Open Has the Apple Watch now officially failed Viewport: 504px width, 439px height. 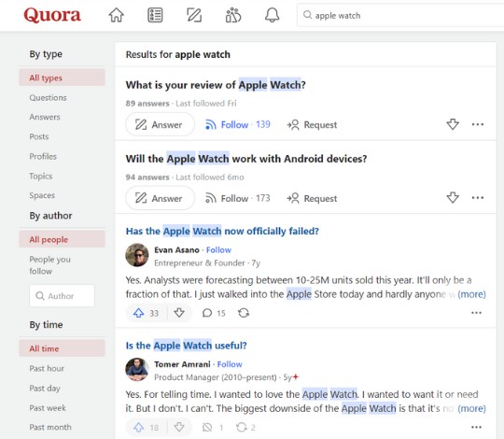[222, 231]
